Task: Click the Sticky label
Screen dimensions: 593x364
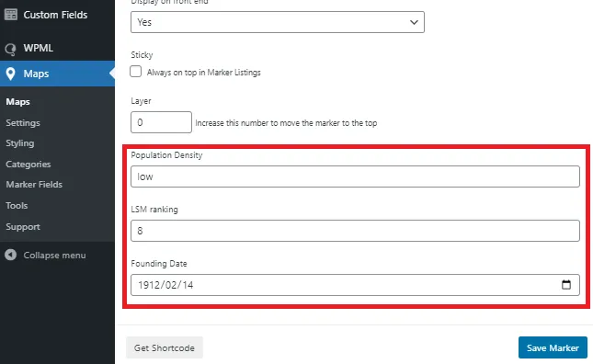Action: click(x=142, y=55)
